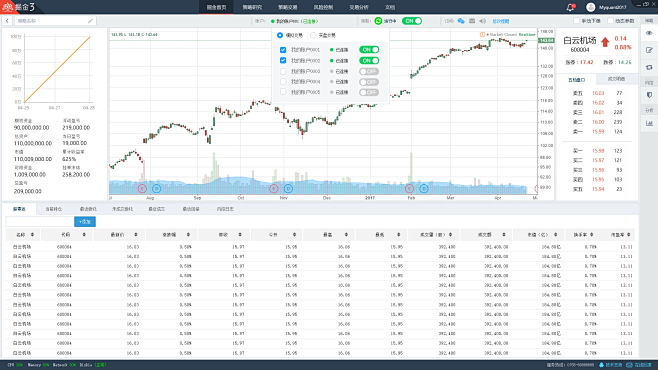Viewport: 658px width, 370px height.
Task: Click the loop arrows icon in right sidebar
Action: click(x=649, y=67)
